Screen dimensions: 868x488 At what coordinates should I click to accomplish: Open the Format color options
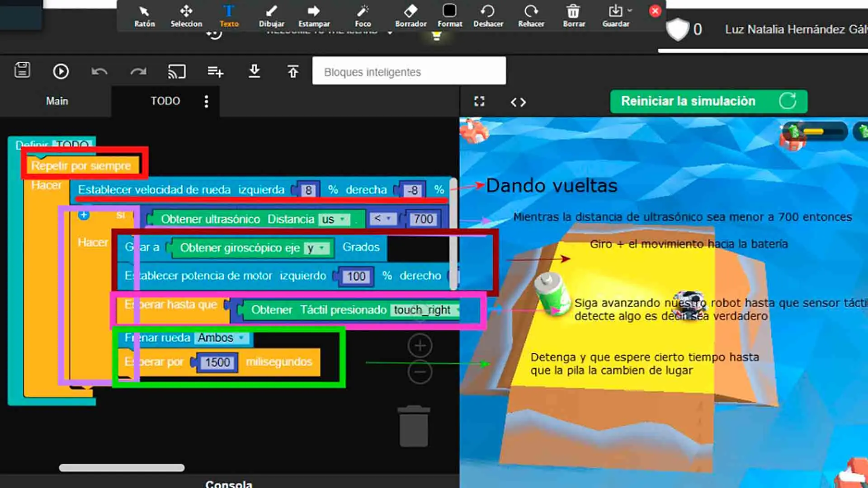tap(450, 16)
